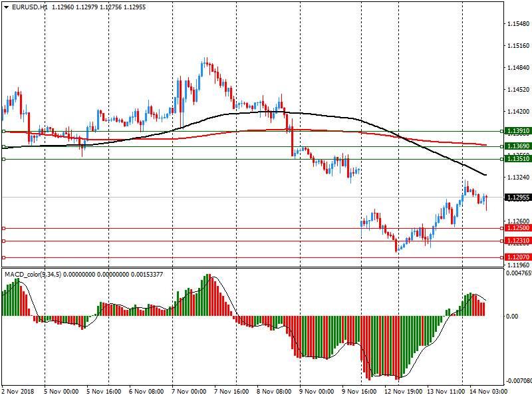Click the 1.12070 red price level tag

[x=517, y=257]
